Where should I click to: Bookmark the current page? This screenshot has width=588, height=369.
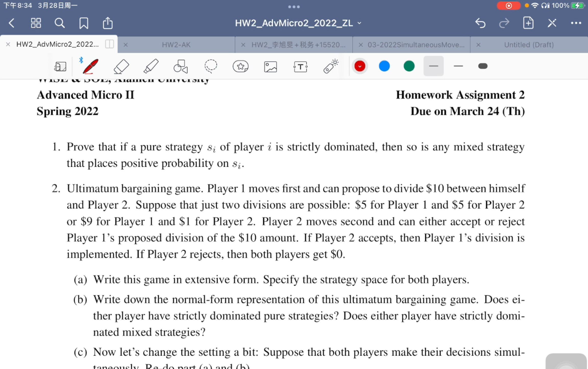click(84, 23)
